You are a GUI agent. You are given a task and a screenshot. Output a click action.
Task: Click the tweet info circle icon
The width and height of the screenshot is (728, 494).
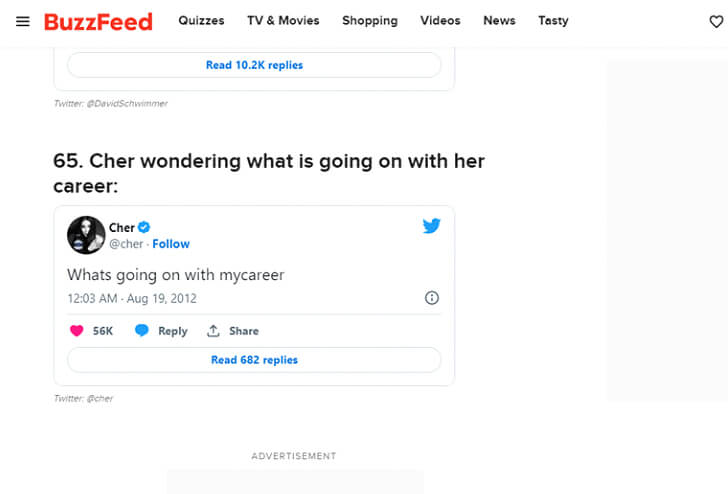pyautogui.click(x=432, y=298)
